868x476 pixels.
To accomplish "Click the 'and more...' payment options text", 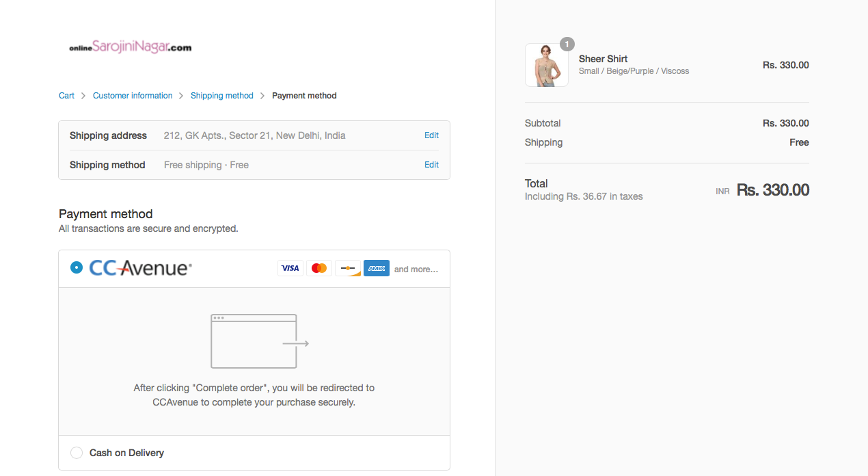I will point(416,269).
